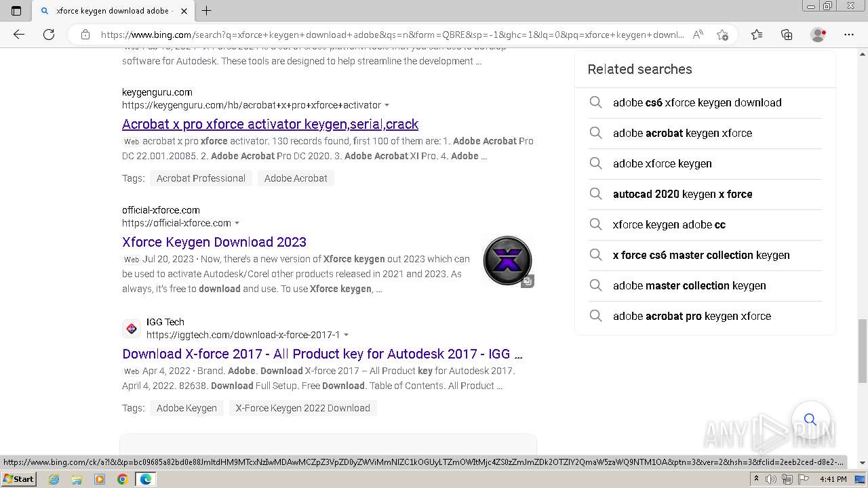Open the Download X-force 2017 result
The height and width of the screenshot is (488, 868).
pos(322,354)
